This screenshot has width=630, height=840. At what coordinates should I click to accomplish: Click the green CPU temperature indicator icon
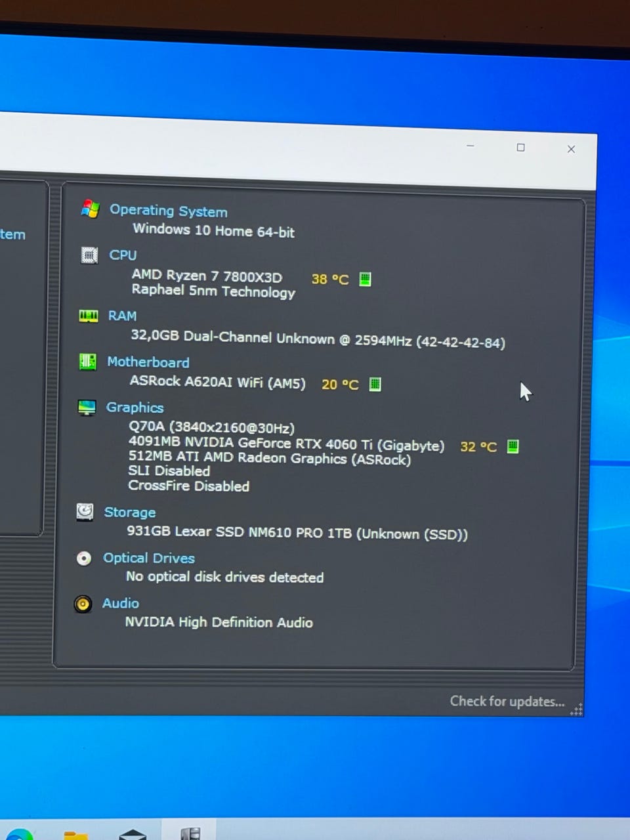click(x=366, y=279)
